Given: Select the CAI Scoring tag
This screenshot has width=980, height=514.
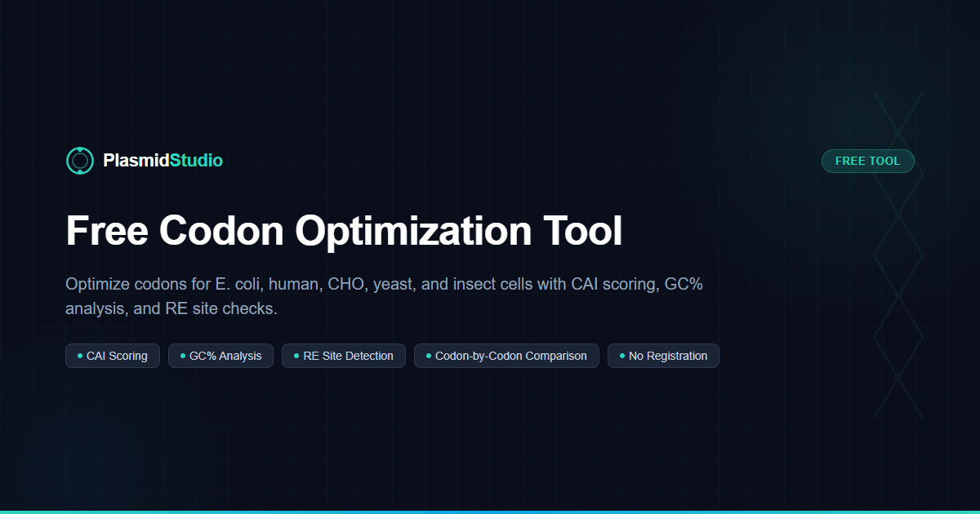Looking at the screenshot, I should pyautogui.click(x=113, y=356).
